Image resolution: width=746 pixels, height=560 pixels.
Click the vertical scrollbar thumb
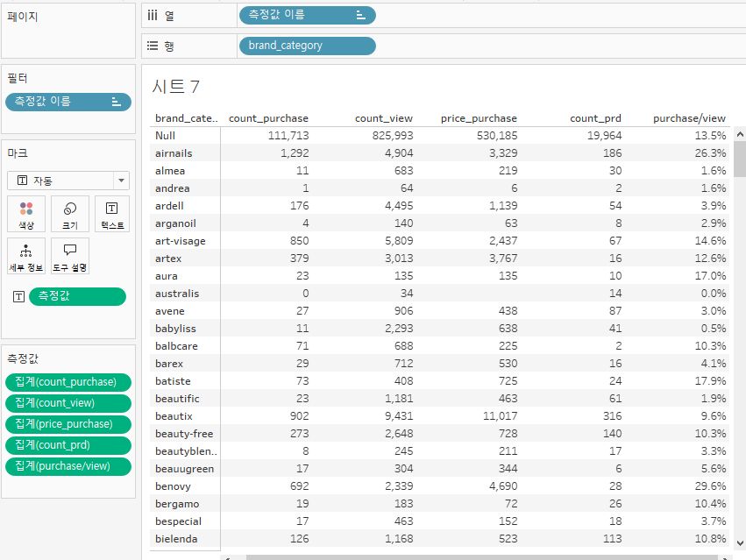pos(740,159)
